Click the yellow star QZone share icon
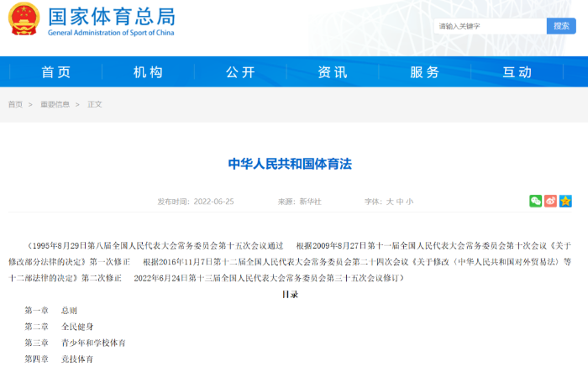The image size is (588, 367). [565, 202]
